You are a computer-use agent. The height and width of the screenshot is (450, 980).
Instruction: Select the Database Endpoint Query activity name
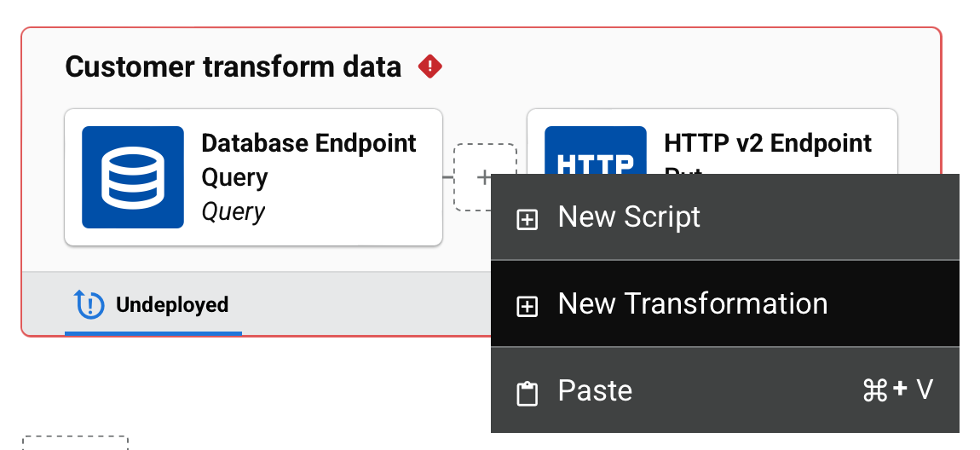point(308,159)
